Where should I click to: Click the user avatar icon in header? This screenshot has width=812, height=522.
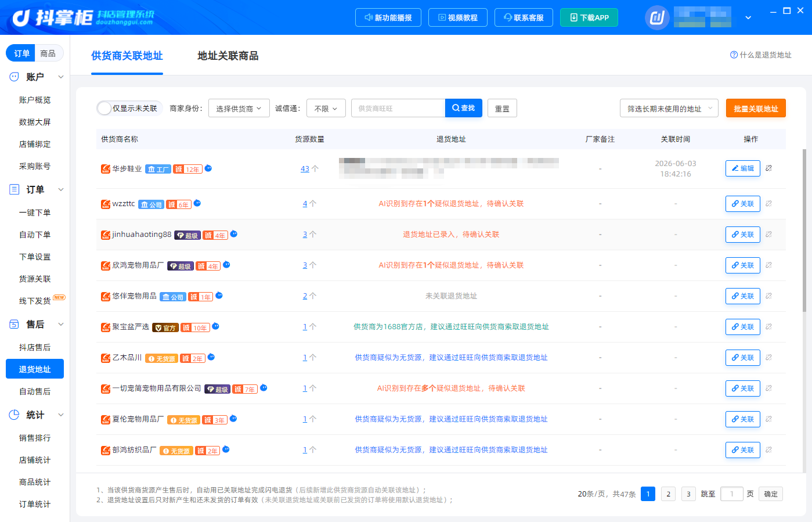click(x=657, y=17)
